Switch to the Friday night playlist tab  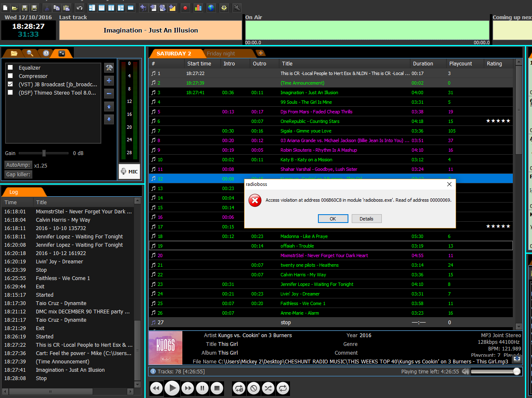click(x=221, y=53)
